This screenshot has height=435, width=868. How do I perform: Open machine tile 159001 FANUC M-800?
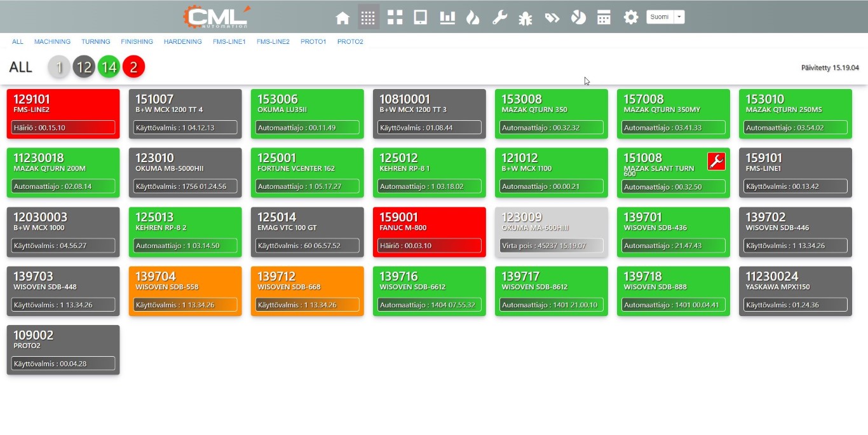(429, 231)
